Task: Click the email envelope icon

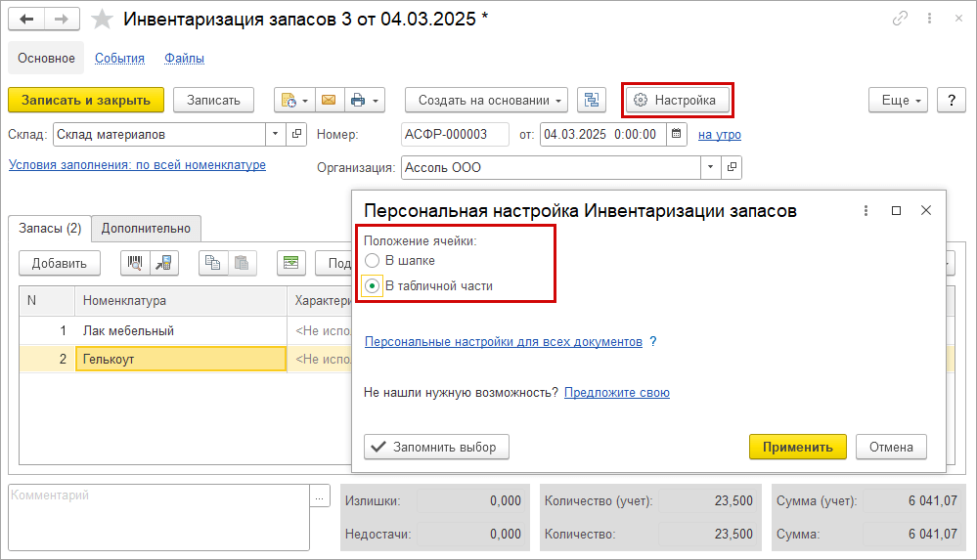Action: [x=329, y=100]
